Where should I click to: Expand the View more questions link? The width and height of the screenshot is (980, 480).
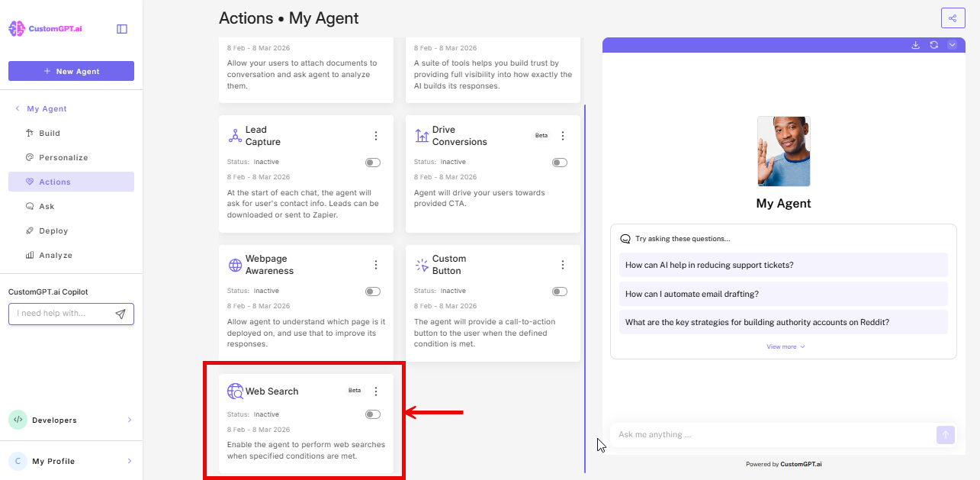[x=785, y=346]
